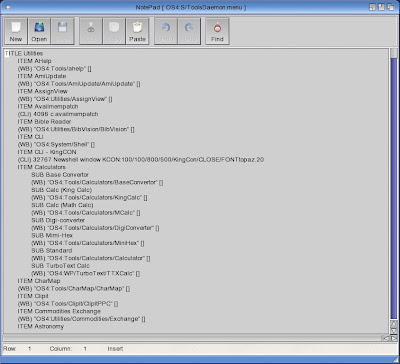Click the Insert mode status indicator

tap(115, 349)
